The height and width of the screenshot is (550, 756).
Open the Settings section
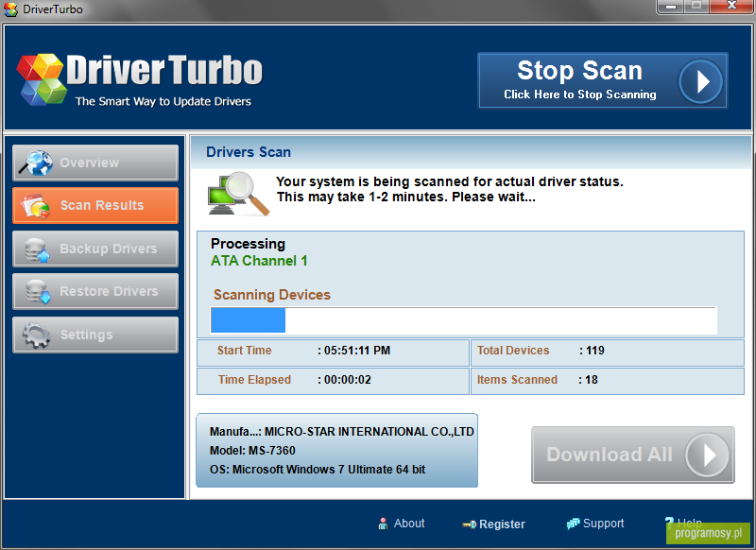tap(95, 335)
